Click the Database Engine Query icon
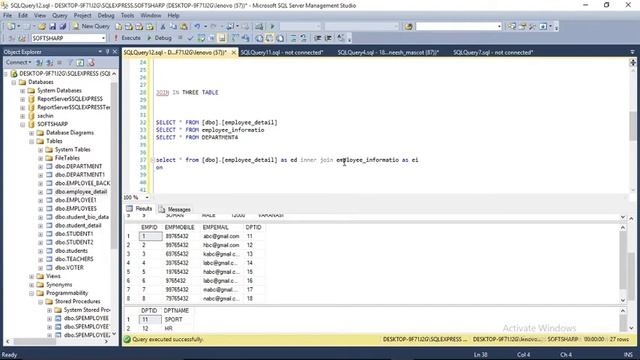This screenshot has height=360, width=640. tap(119, 27)
